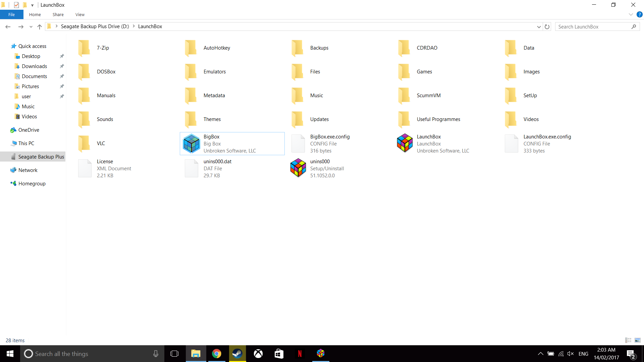Open Task View on taskbar
This screenshot has width=644, height=362.
point(174,354)
